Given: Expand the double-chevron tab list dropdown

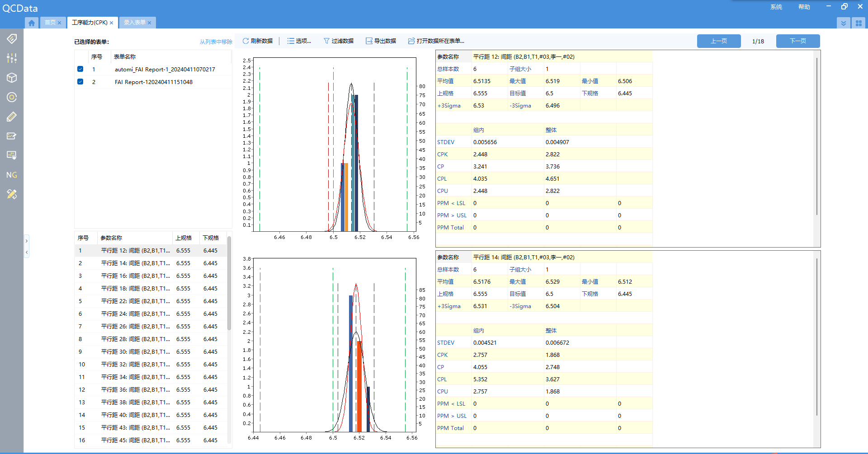Looking at the screenshot, I should (x=843, y=23).
